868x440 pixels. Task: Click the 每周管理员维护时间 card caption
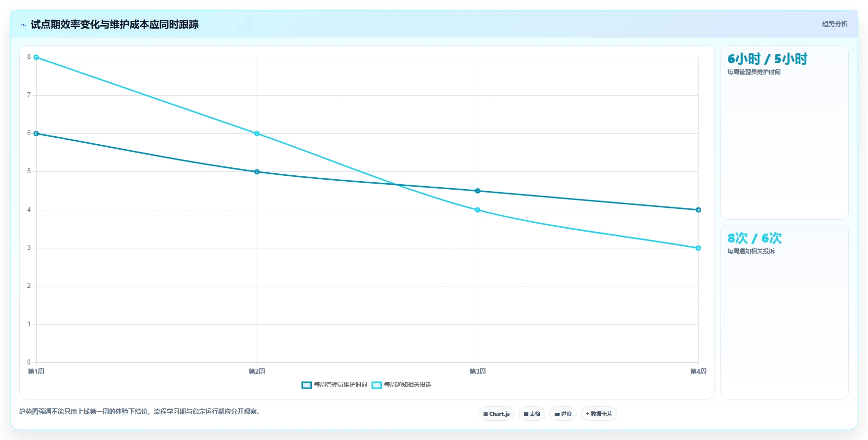point(754,72)
